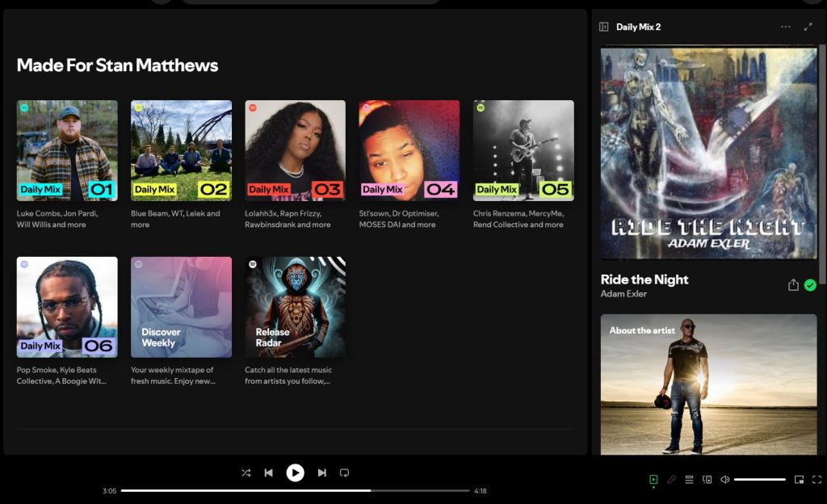Expand the Now Playing view arrows icon
This screenshot has width=827, height=504.
pyautogui.click(x=808, y=27)
